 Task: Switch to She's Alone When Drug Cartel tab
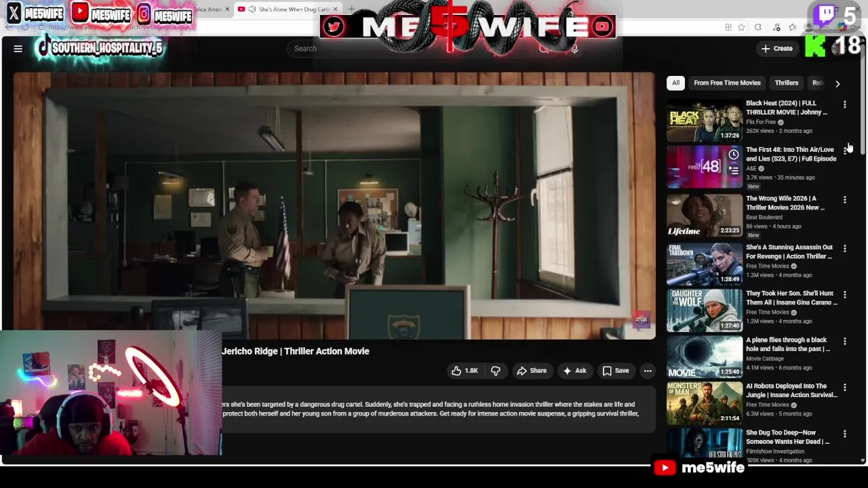(x=288, y=9)
